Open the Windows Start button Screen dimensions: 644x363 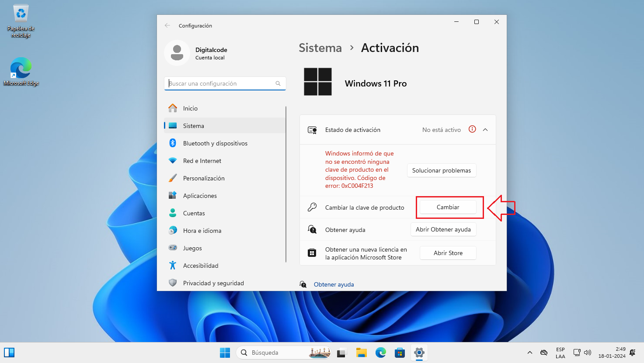(225, 353)
